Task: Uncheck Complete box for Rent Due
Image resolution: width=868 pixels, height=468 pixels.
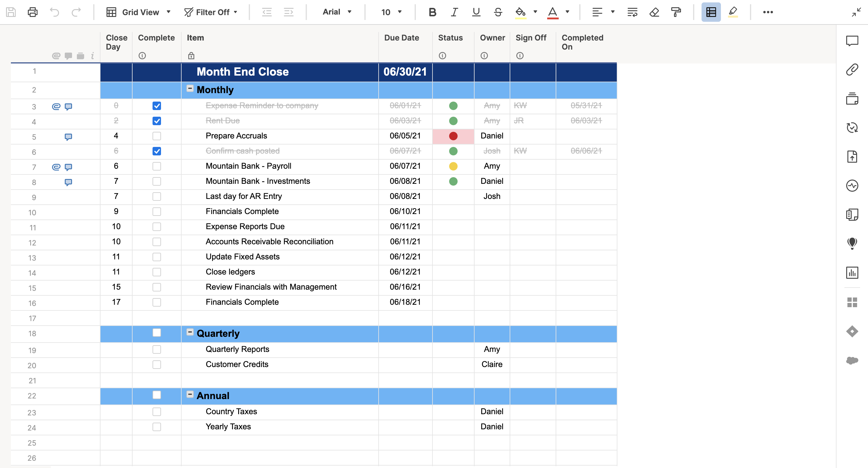Action: [157, 121]
